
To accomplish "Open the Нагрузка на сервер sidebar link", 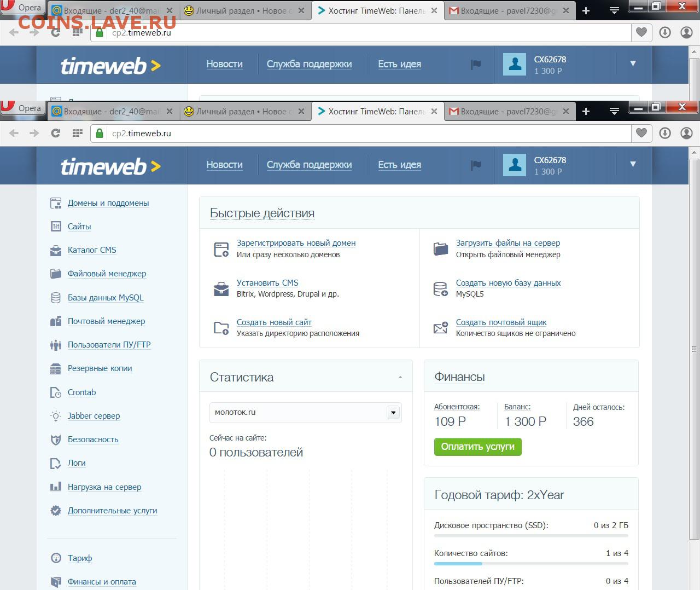I will pos(104,487).
